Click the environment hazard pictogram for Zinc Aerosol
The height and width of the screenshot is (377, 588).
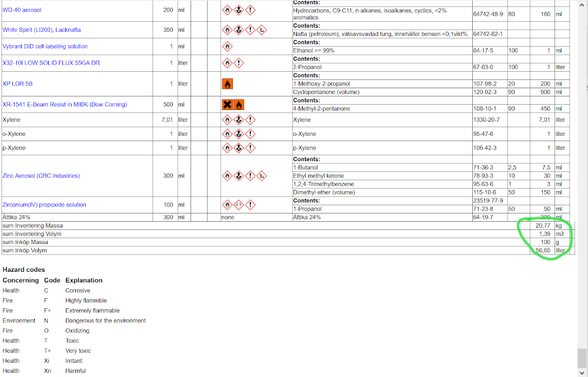(262, 175)
